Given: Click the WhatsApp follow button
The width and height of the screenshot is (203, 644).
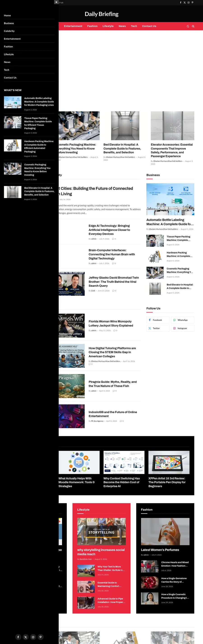Looking at the screenshot, I should pos(182,320).
